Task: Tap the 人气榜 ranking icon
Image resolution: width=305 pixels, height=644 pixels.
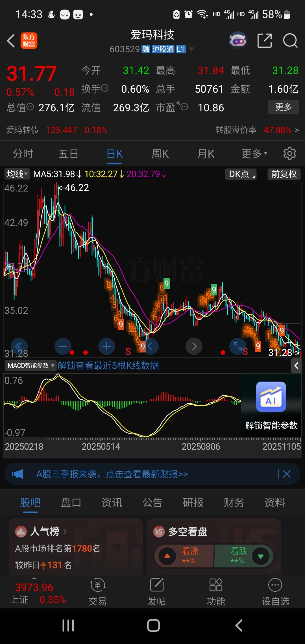Action: (21, 532)
